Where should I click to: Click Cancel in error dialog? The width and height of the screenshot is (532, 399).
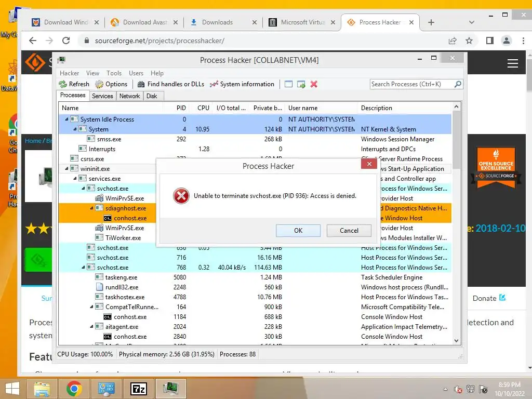[x=349, y=231]
